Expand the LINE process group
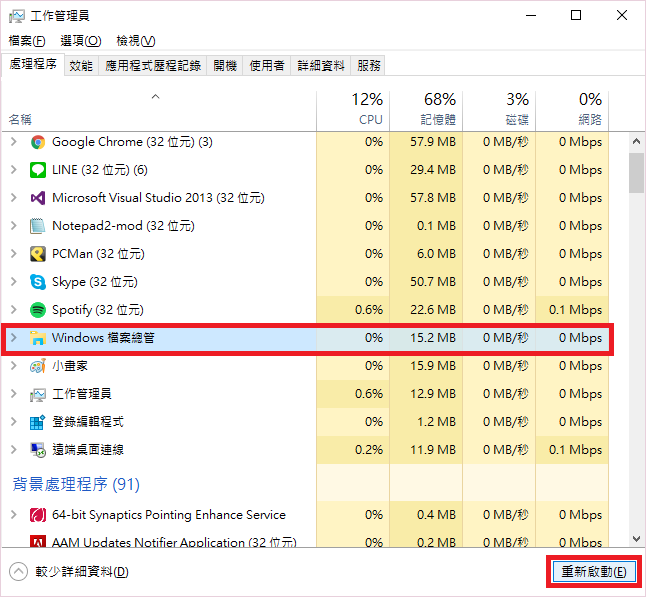646x597 pixels. tap(14, 170)
